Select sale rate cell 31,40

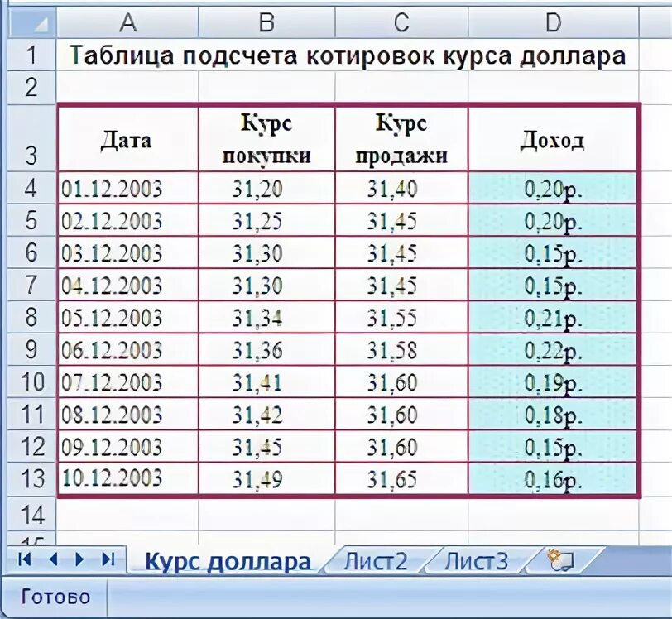(x=401, y=188)
